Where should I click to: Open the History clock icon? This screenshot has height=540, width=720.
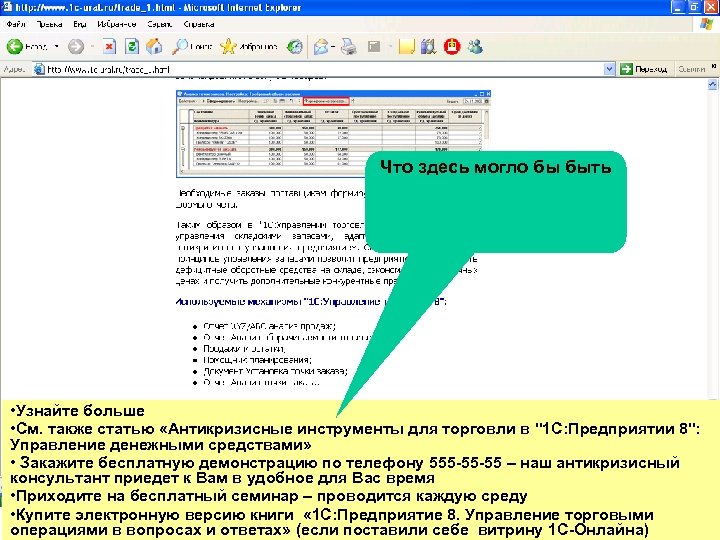[295, 46]
